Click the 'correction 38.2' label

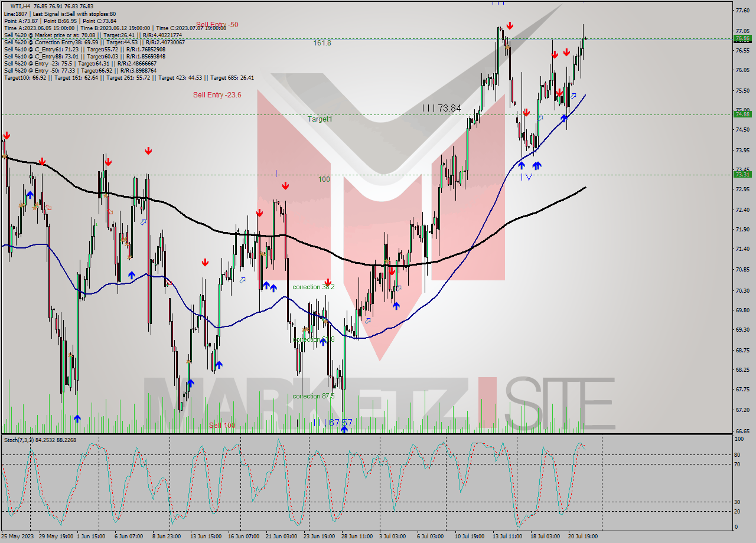314,287
